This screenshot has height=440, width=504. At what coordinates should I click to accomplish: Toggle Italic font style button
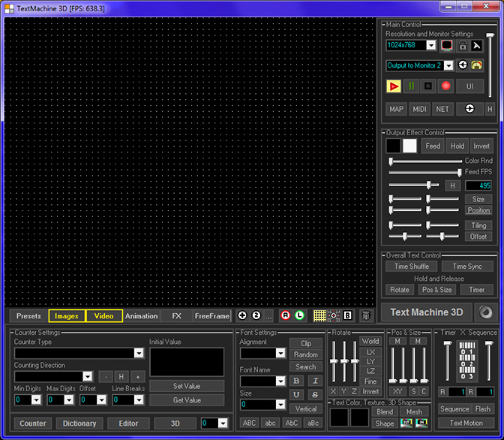tap(315, 381)
